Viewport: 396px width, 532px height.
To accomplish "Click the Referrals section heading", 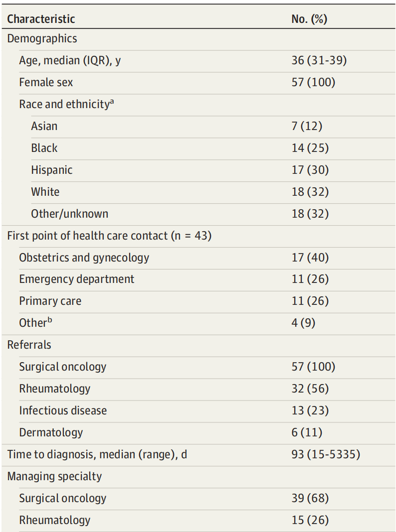I will (29, 345).
